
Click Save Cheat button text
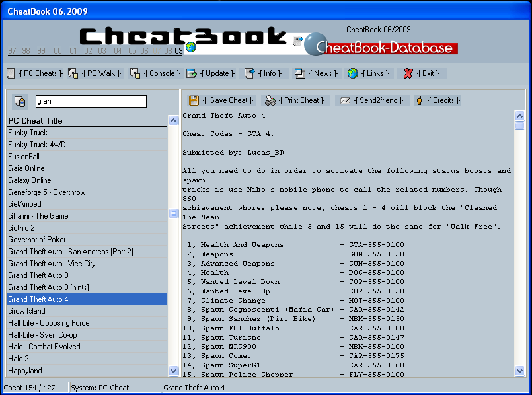pyautogui.click(x=228, y=100)
